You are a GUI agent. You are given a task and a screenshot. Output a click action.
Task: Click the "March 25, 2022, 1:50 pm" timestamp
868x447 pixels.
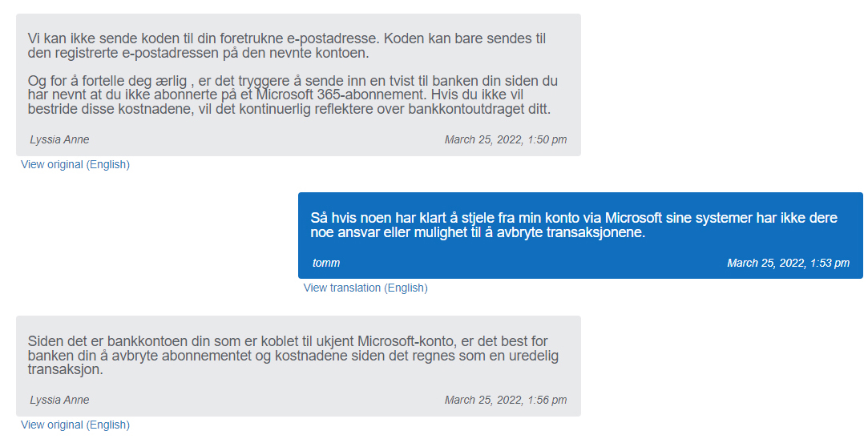[x=506, y=139]
